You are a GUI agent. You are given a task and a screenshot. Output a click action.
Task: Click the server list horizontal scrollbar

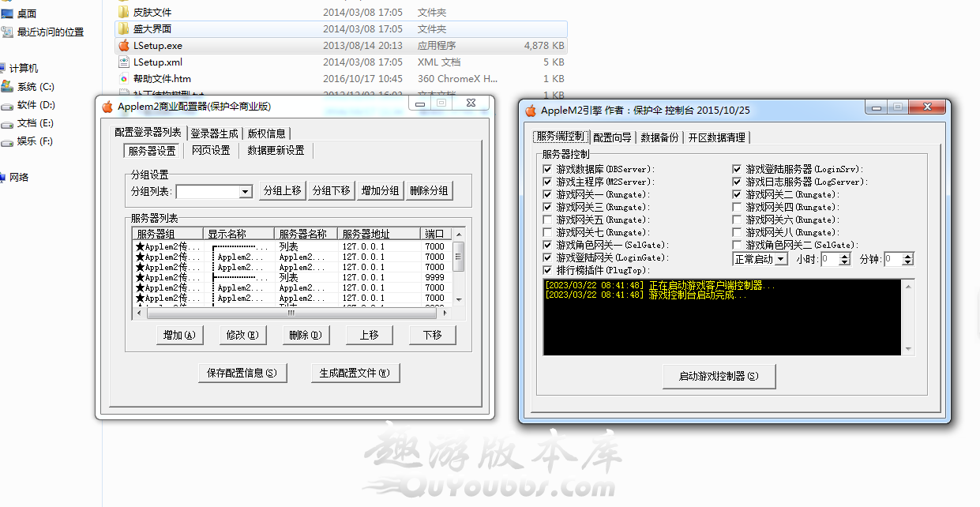[x=292, y=313]
